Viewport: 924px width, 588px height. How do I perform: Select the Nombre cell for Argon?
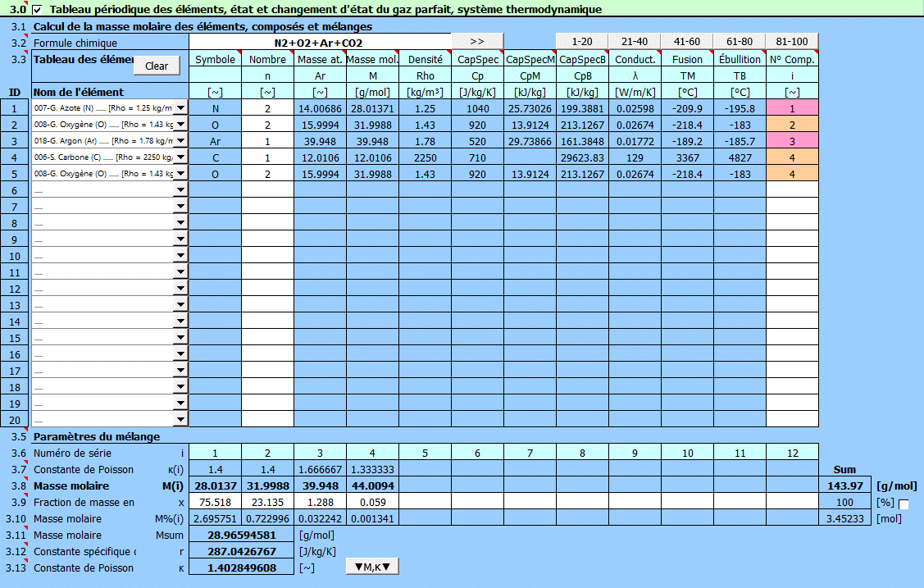tap(267, 140)
